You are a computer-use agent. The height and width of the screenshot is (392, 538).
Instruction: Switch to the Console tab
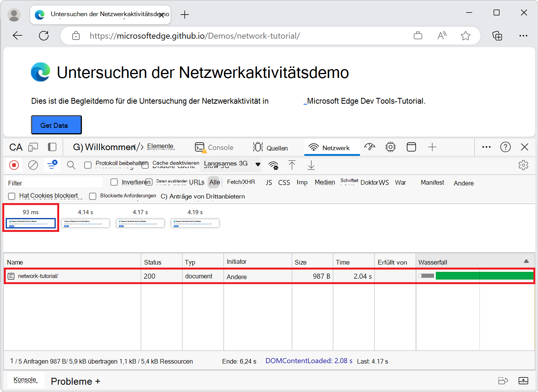click(x=214, y=147)
